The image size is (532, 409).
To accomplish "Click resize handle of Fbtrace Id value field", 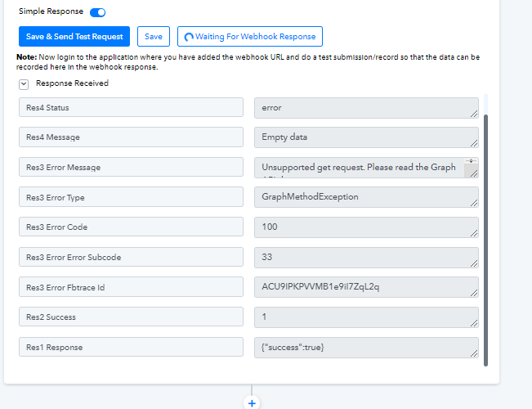I will (x=474, y=293).
